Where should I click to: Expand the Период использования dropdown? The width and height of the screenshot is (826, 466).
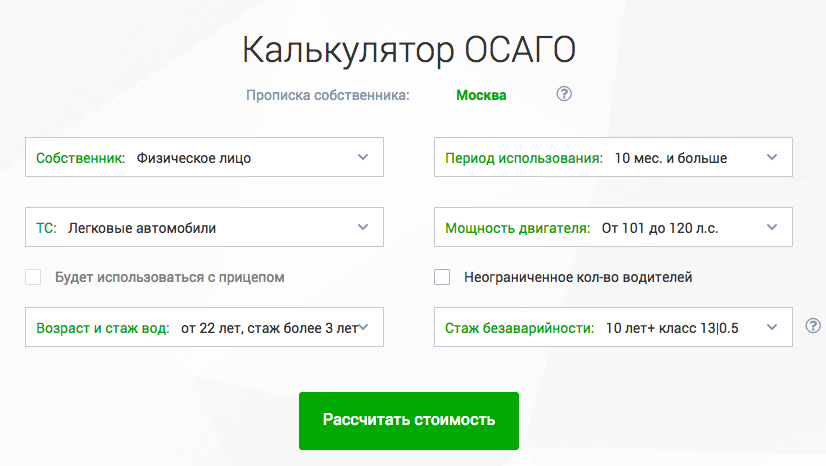pos(612,157)
